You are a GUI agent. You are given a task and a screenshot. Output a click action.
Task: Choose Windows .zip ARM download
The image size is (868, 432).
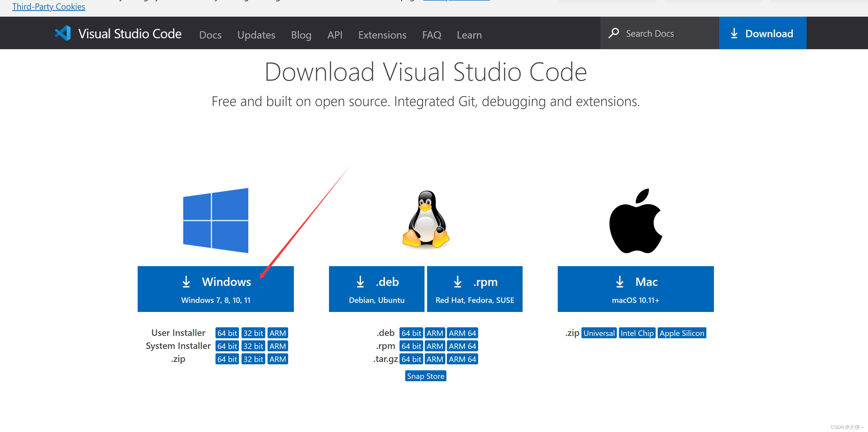click(277, 359)
